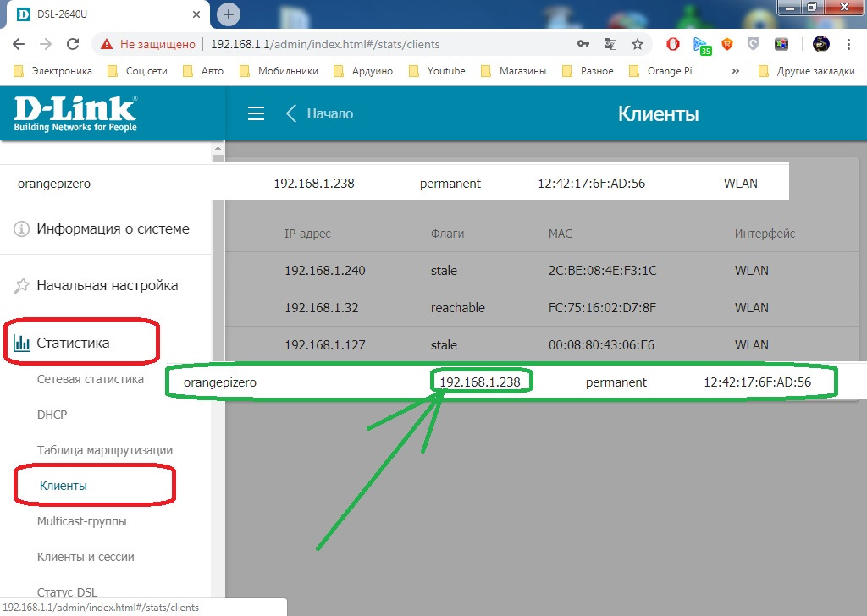Open the Электроника bookmarks folder
This screenshot has width=867, height=616.
(x=52, y=71)
